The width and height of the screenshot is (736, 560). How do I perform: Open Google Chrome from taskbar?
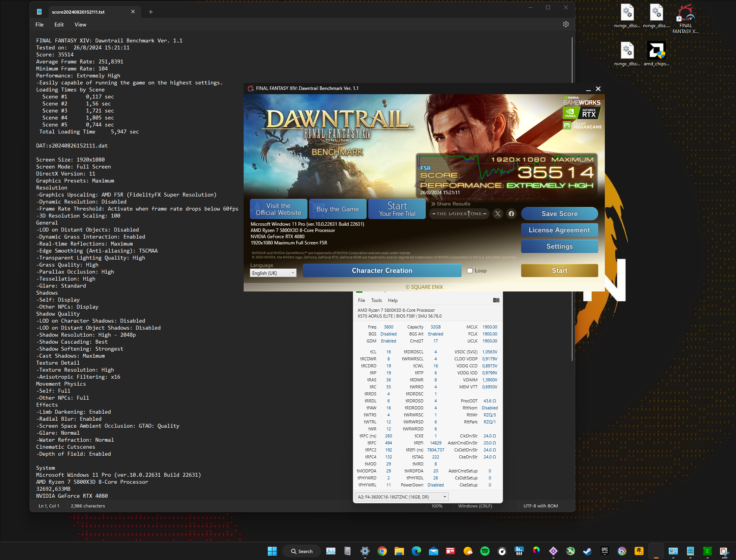382,551
